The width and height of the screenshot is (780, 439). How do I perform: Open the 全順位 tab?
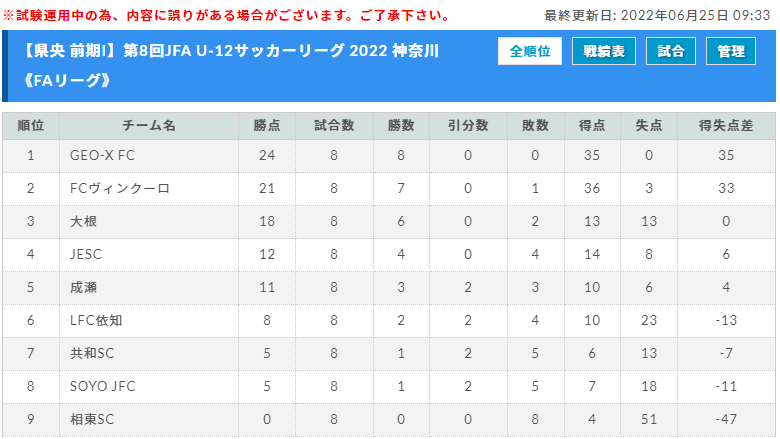(530, 51)
